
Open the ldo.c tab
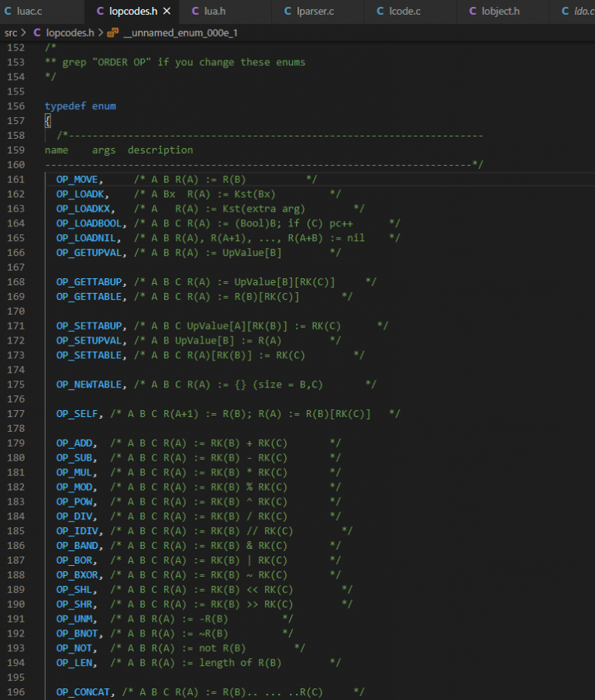tap(573, 11)
